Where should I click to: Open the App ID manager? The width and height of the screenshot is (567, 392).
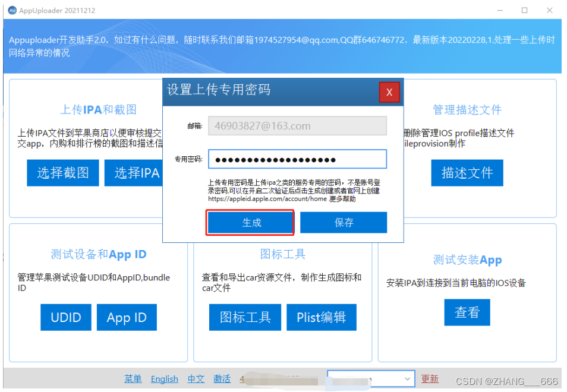(x=127, y=317)
